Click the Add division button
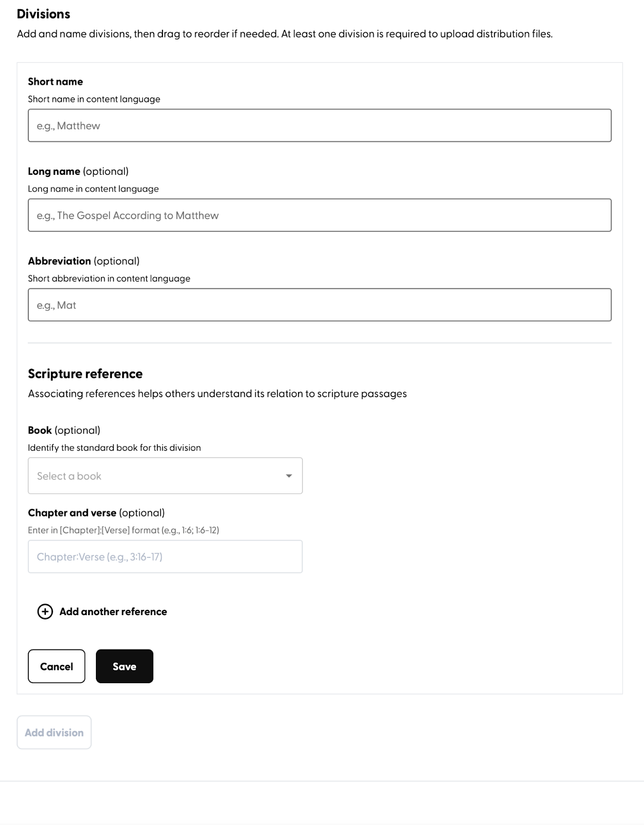Screen dimensions: 644x825 54,733
